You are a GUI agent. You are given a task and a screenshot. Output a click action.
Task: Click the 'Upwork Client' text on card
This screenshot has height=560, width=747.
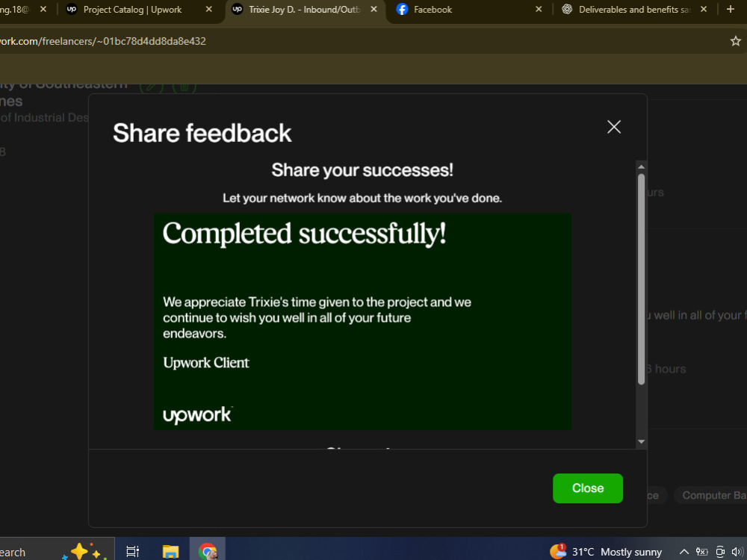pos(206,362)
